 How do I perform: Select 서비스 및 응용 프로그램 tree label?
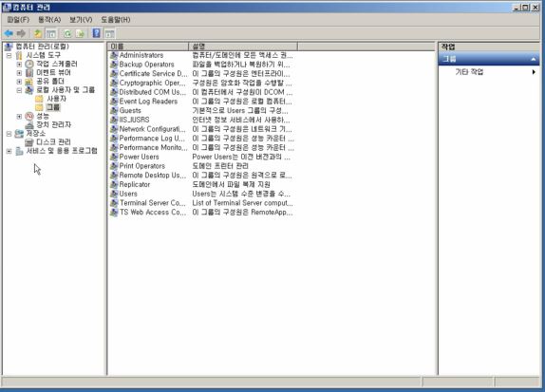coord(62,151)
